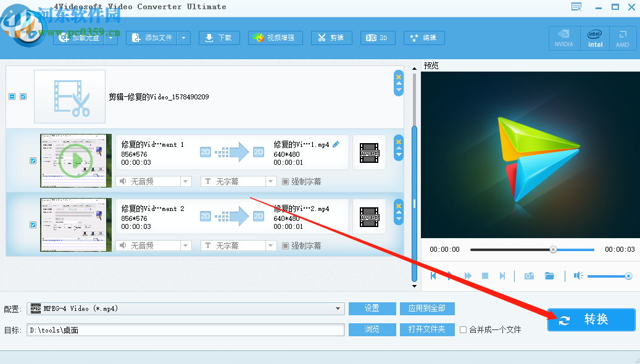Open the feedback menu icon in title bar

(x=576, y=7)
